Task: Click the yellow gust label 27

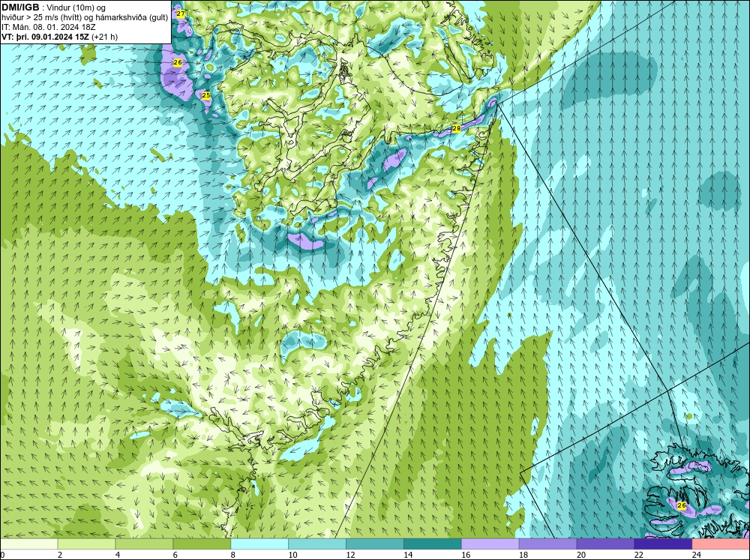Action: 180,13
